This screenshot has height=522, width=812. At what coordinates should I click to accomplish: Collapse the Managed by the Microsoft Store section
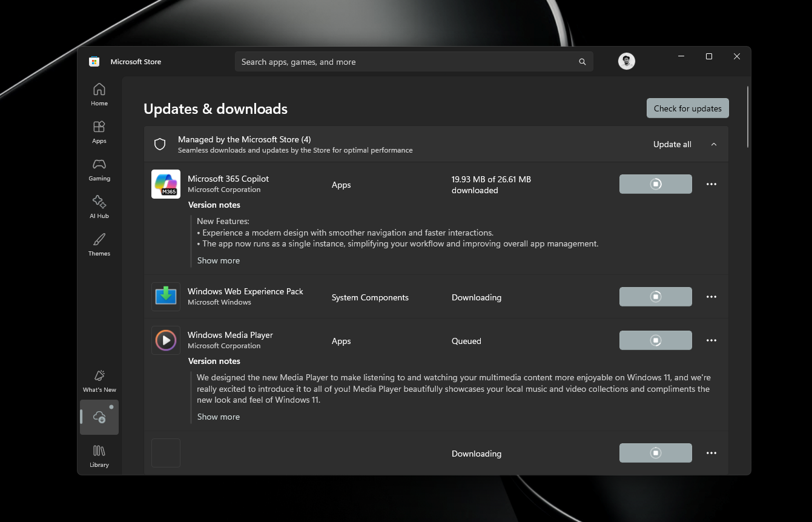pyautogui.click(x=714, y=144)
